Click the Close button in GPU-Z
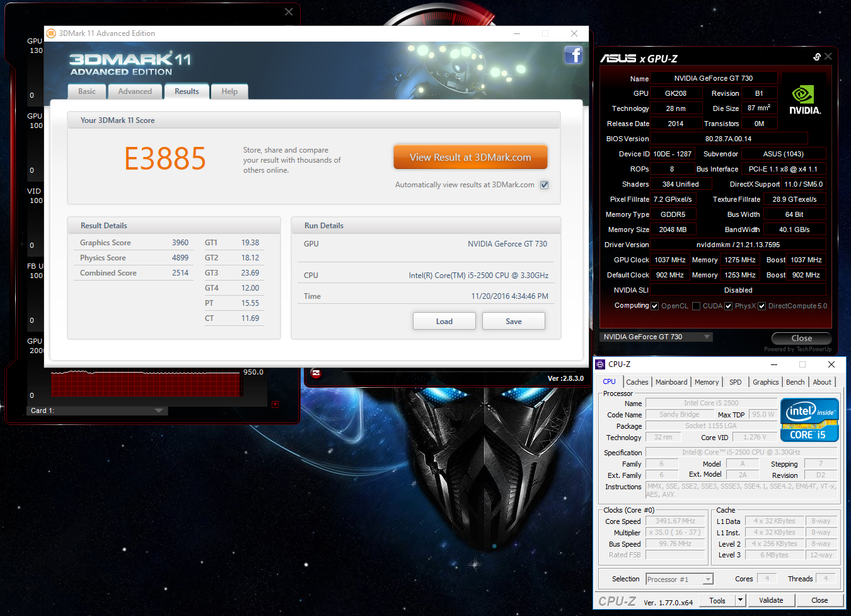 [x=801, y=338]
